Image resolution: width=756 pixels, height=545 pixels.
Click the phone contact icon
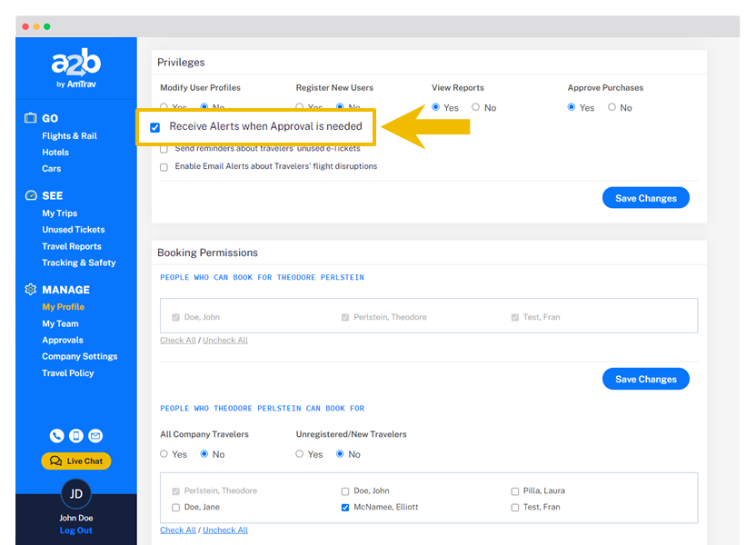56,436
